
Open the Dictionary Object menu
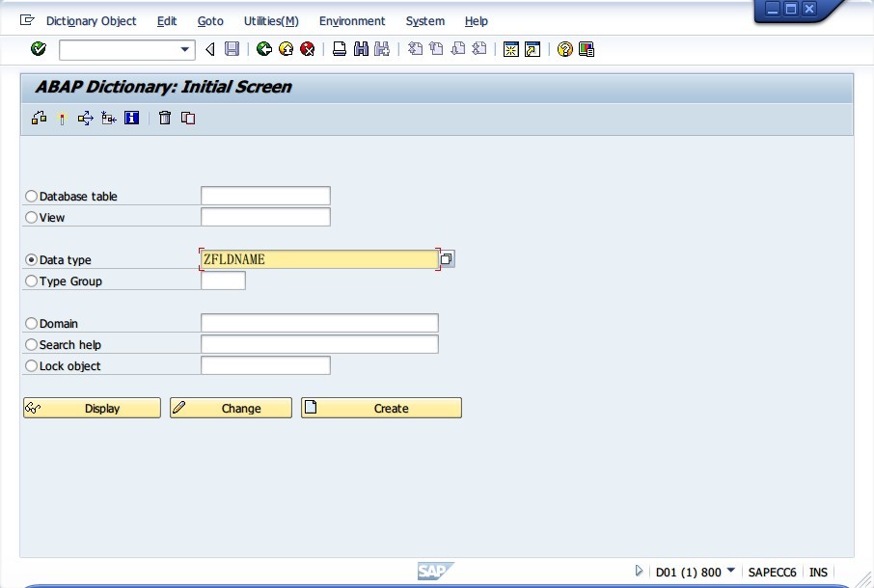(91, 21)
